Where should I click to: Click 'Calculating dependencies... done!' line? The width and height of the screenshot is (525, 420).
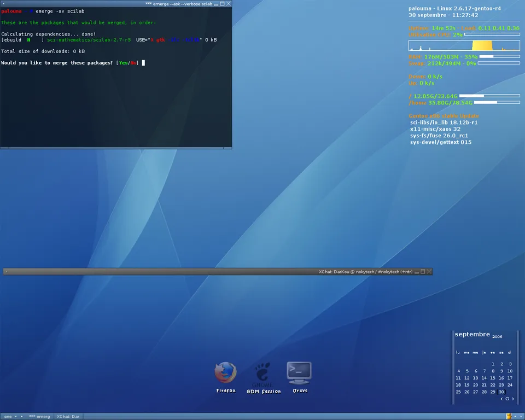[x=48, y=34]
